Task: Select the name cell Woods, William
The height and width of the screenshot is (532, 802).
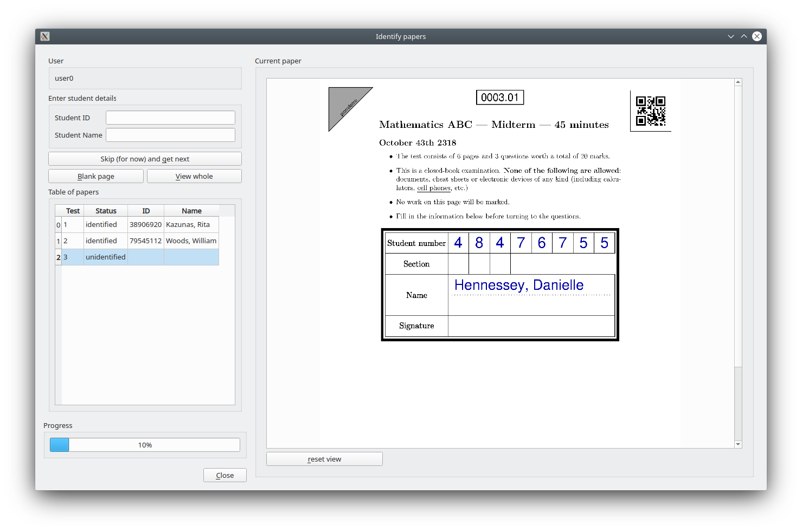Action: [x=191, y=241]
